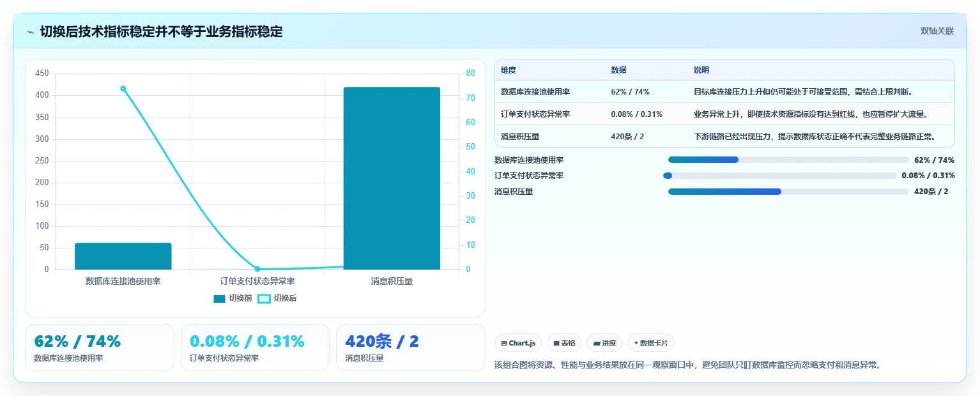The width and height of the screenshot is (980, 396).
Task: Click the lightning icon beside the title
Action: pos(31,32)
